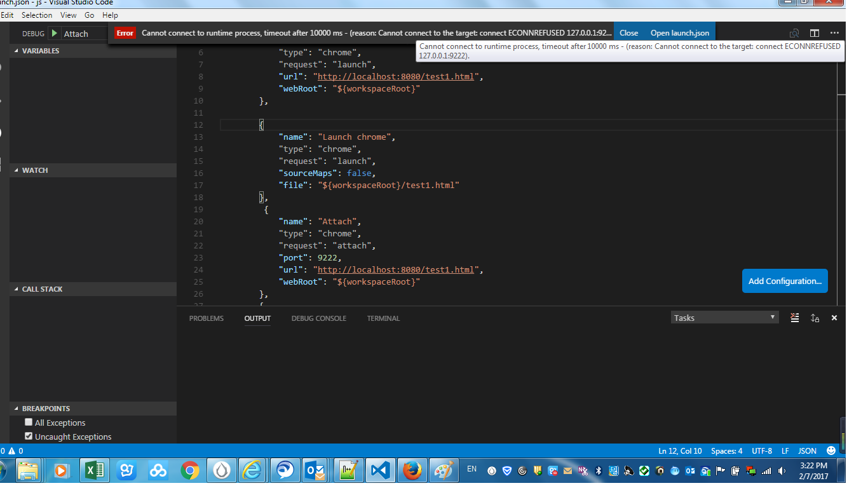Open the find-in-file preview icon in the editor title bar
This screenshot has width=868, height=488.
794,33
